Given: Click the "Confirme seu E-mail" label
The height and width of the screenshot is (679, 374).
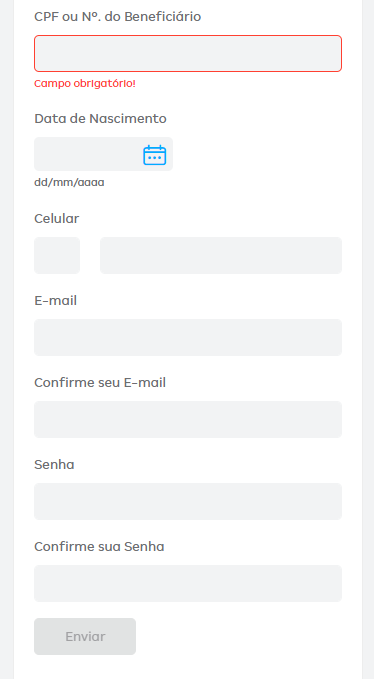Looking at the screenshot, I should [100, 383].
